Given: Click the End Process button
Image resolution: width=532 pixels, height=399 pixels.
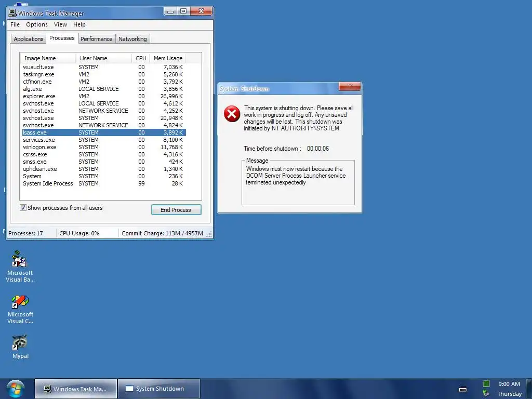Looking at the screenshot, I should pos(176,210).
